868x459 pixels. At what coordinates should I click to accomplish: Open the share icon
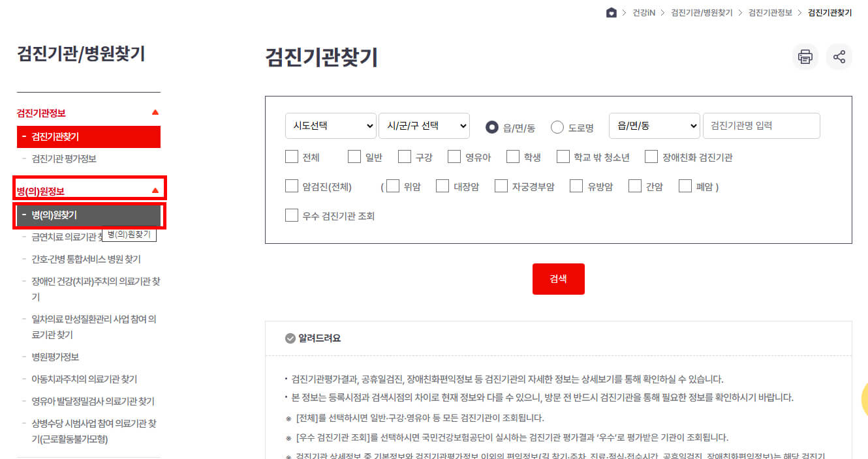(x=839, y=57)
